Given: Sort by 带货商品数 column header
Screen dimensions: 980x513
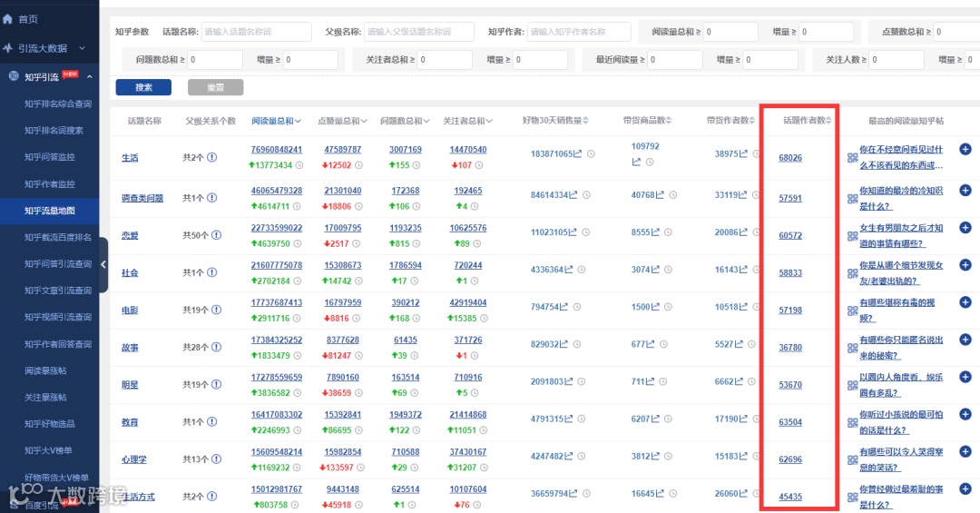Looking at the screenshot, I should (x=647, y=120).
